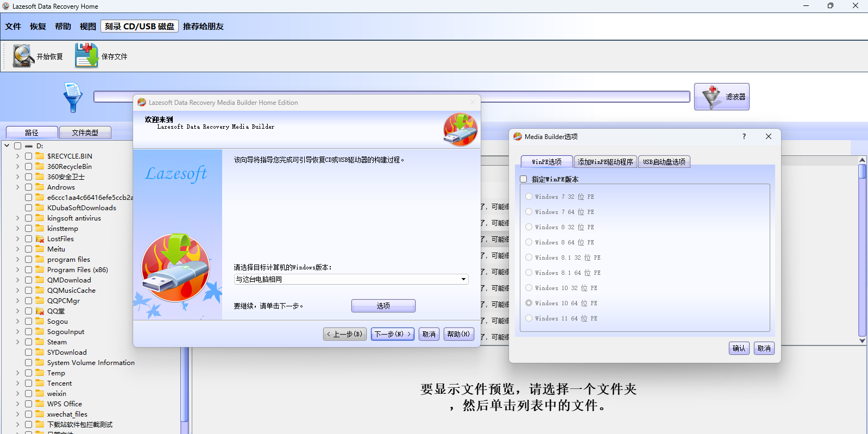The width and height of the screenshot is (868, 434).
Task: Open the LostFiles folder icon
Action: pyautogui.click(x=40, y=239)
